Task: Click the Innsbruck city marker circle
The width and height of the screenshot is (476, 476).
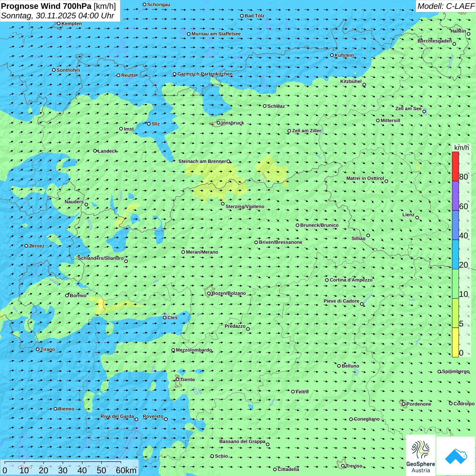Action: tap(219, 123)
